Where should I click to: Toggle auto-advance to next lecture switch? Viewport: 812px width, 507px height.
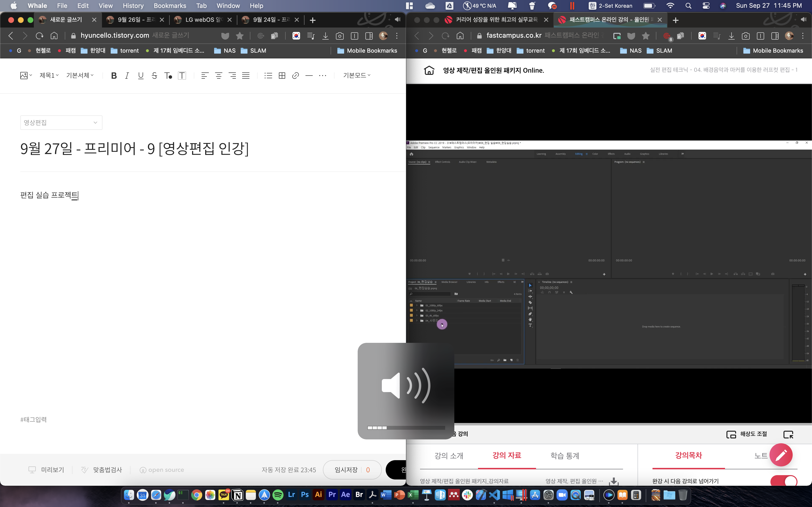tap(783, 481)
